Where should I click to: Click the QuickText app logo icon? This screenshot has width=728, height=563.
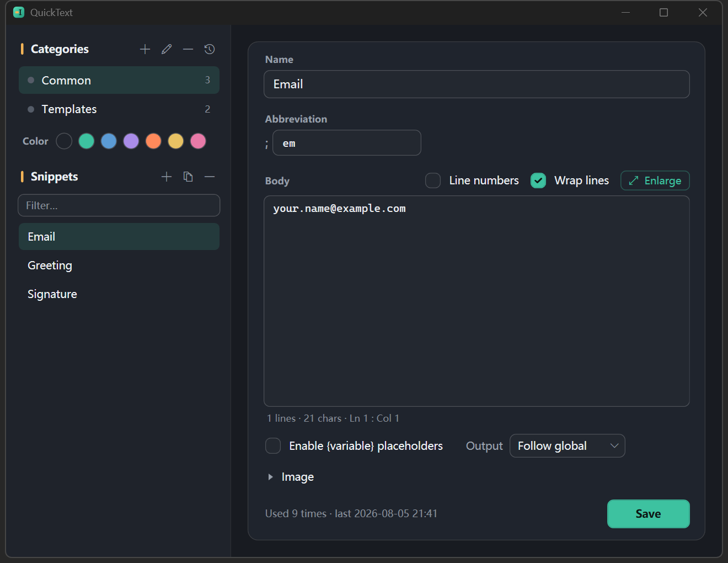(x=19, y=12)
